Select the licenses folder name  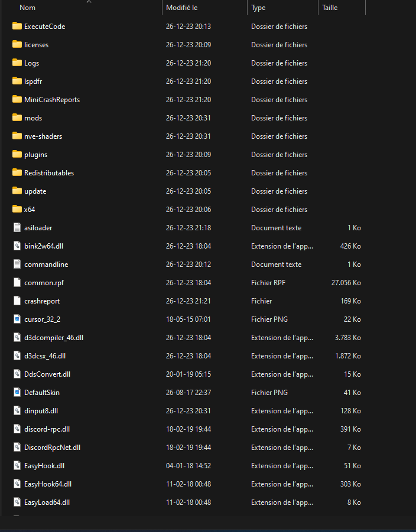pyautogui.click(x=36, y=45)
